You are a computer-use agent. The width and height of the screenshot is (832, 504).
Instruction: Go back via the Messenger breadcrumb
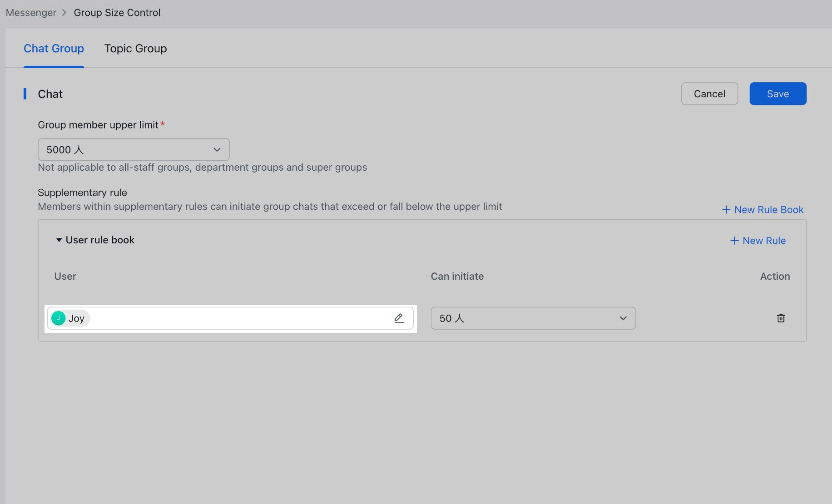[x=30, y=12]
